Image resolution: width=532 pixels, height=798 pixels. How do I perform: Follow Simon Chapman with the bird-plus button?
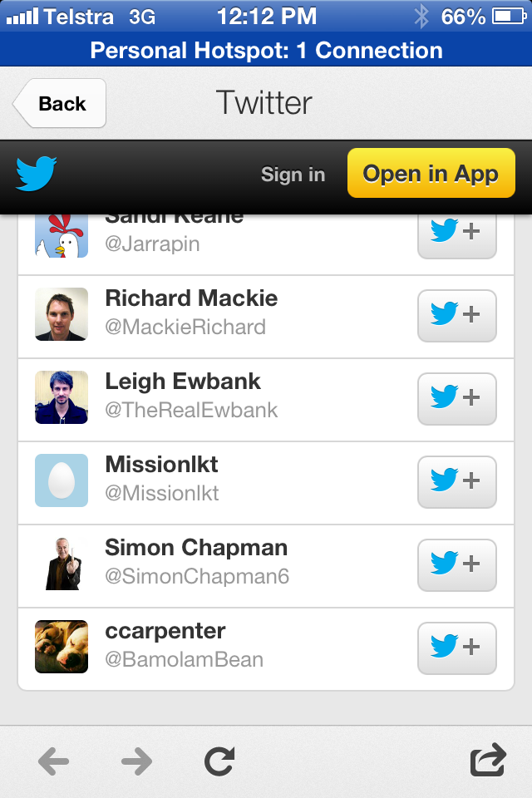(x=456, y=564)
